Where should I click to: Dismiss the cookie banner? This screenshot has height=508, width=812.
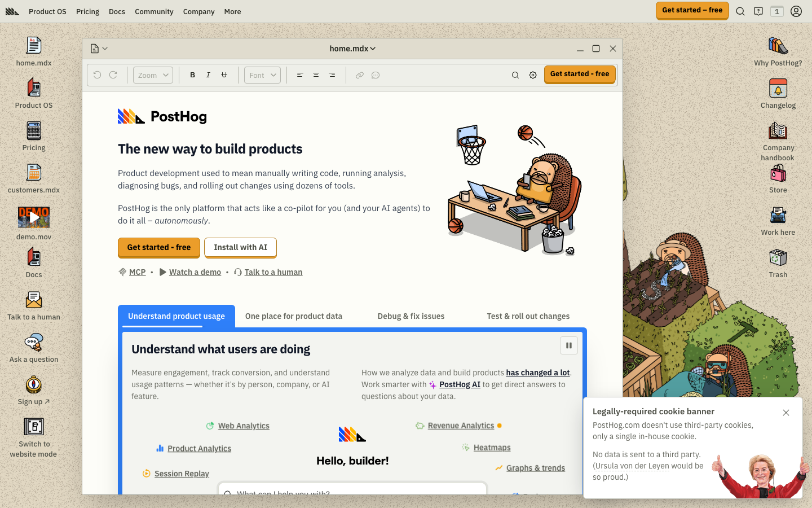coord(786,413)
